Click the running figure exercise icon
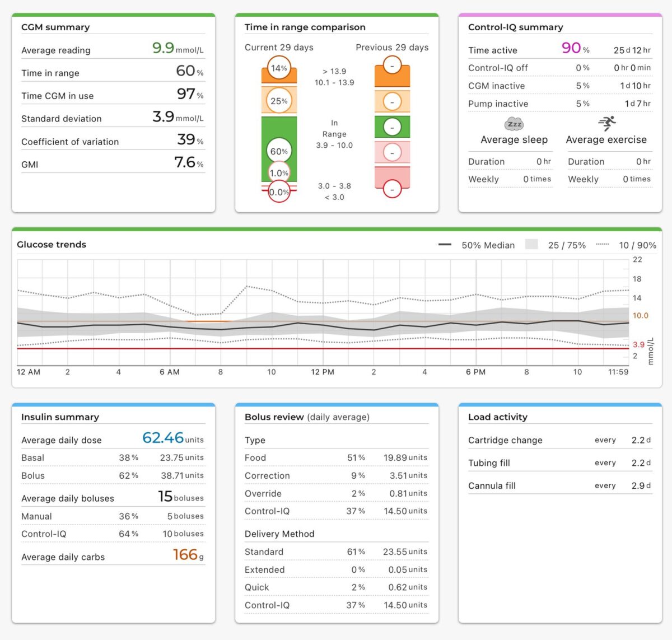 click(606, 123)
